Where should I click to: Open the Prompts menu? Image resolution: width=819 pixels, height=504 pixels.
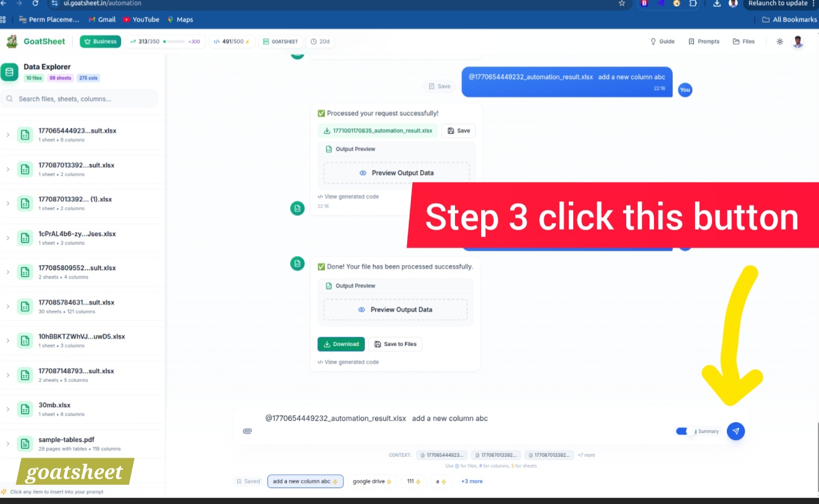[x=704, y=41]
